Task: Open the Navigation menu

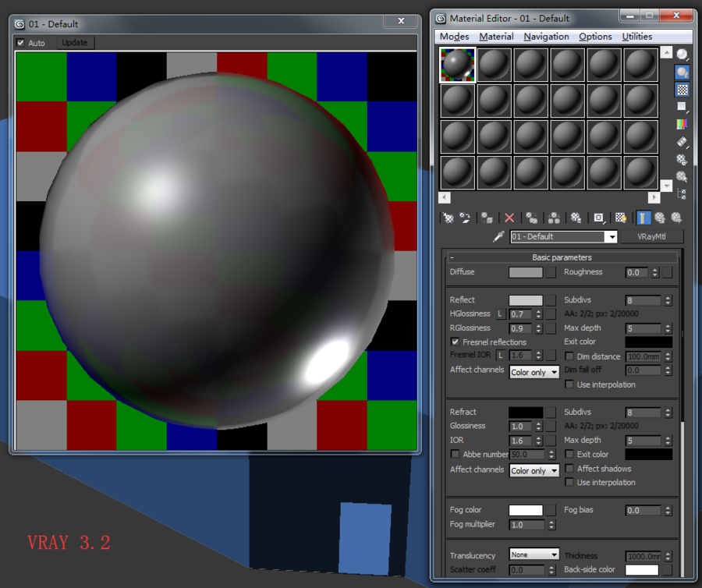Action: (x=546, y=37)
